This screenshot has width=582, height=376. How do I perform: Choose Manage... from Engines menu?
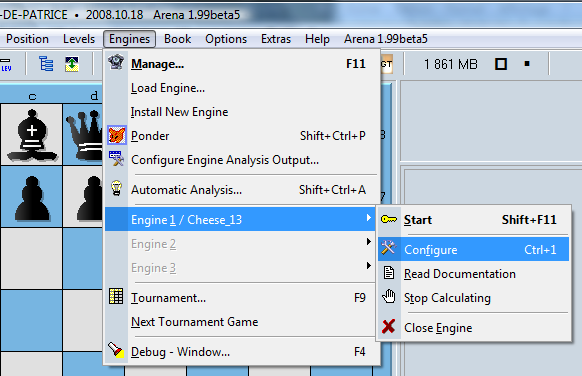(242, 64)
